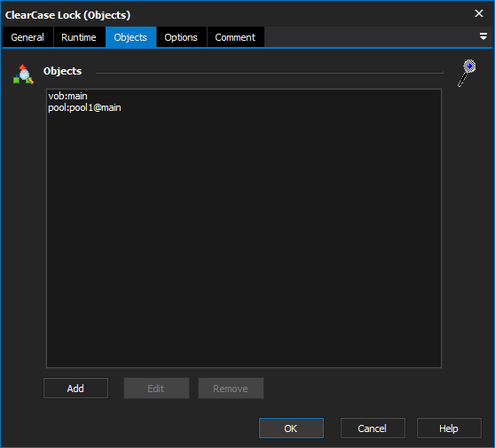Image resolution: width=495 pixels, height=448 pixels.
Task: Open the Options tab
Action: [181, 37]
